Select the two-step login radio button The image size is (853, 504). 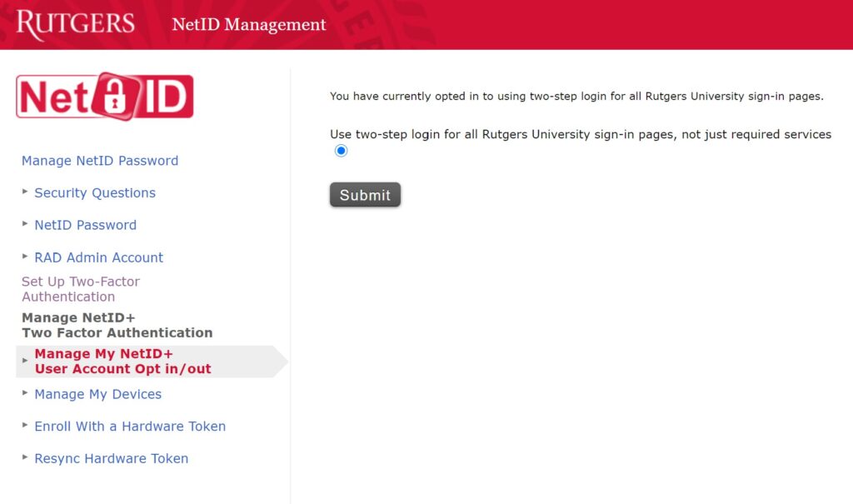tap(341, 151)
